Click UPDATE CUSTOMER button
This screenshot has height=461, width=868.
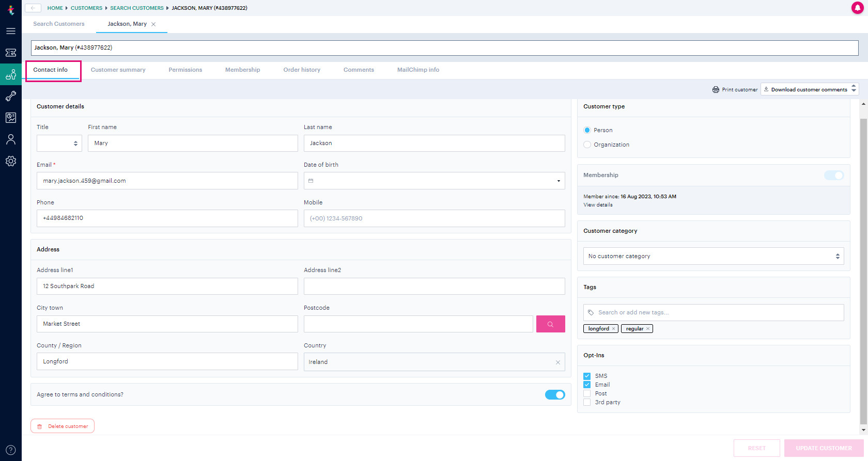[824, 448]
